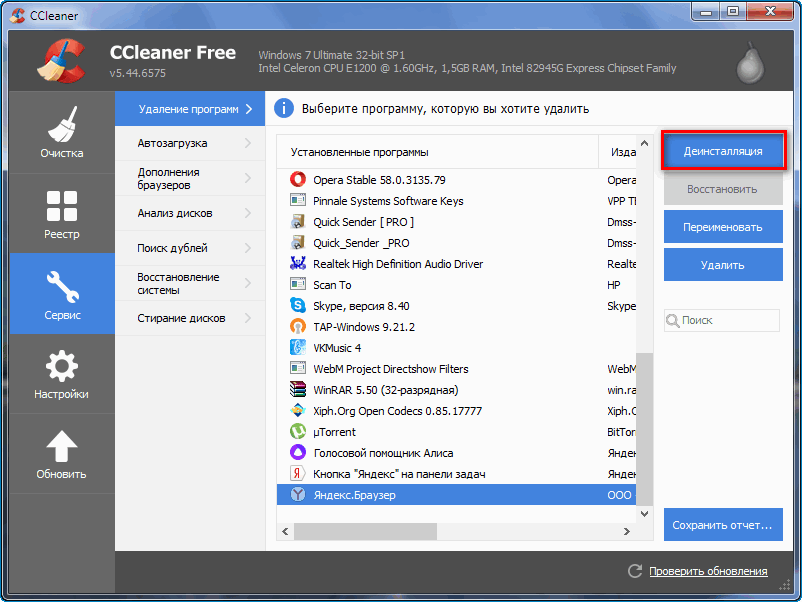This screenshot has width=802, height=602.
Task: Open the Поиск дублей tab
Action: click(x=190, y=248)
